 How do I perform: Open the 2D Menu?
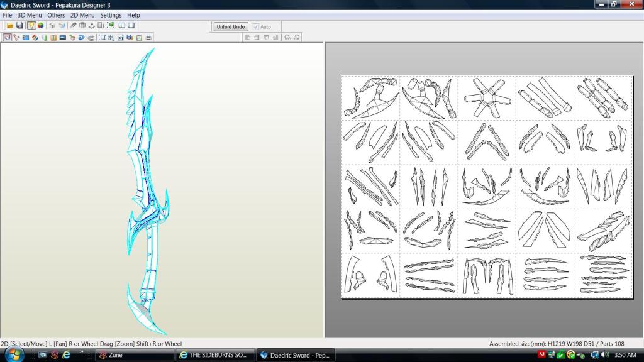(x=82, y=15)
